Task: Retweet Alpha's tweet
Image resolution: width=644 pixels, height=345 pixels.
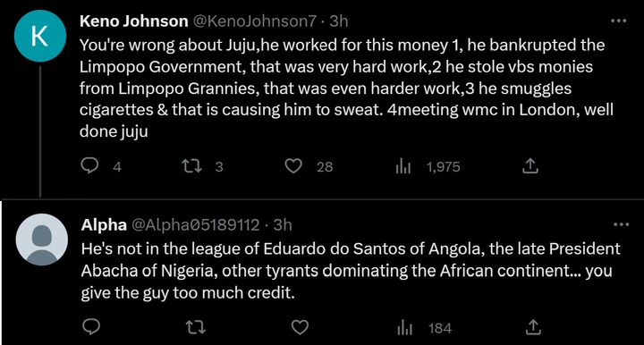Action: 196,327
